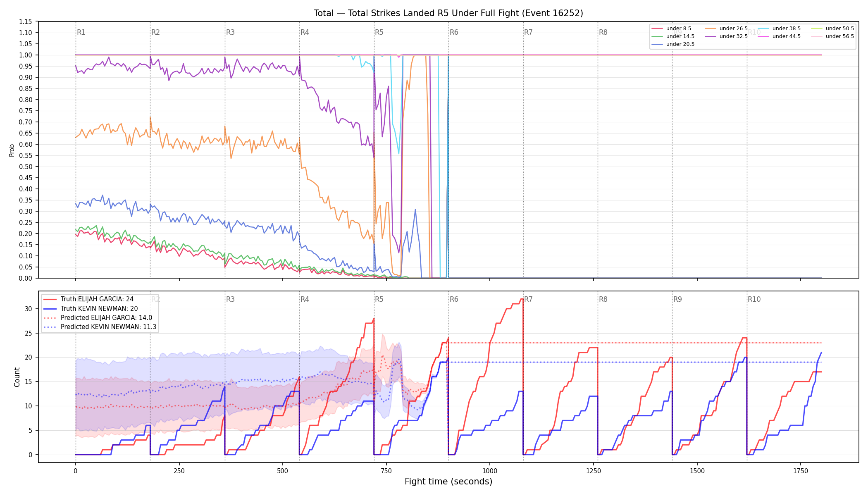Click the 250 tick on fight time axis
The image size is (868, 496).
[179, 471]
